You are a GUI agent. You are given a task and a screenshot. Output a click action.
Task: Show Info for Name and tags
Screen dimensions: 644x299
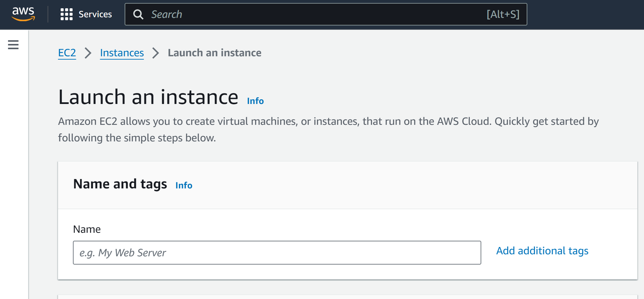coord(184,185)
